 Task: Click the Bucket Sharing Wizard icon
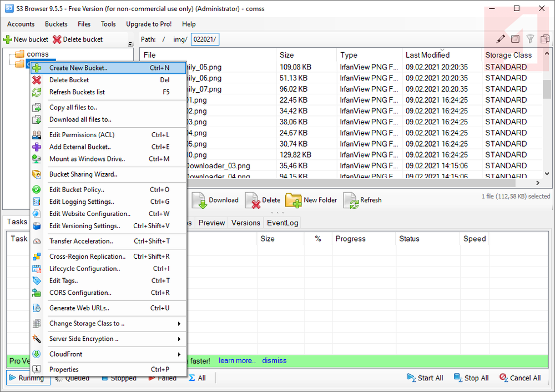coord(37,174)
